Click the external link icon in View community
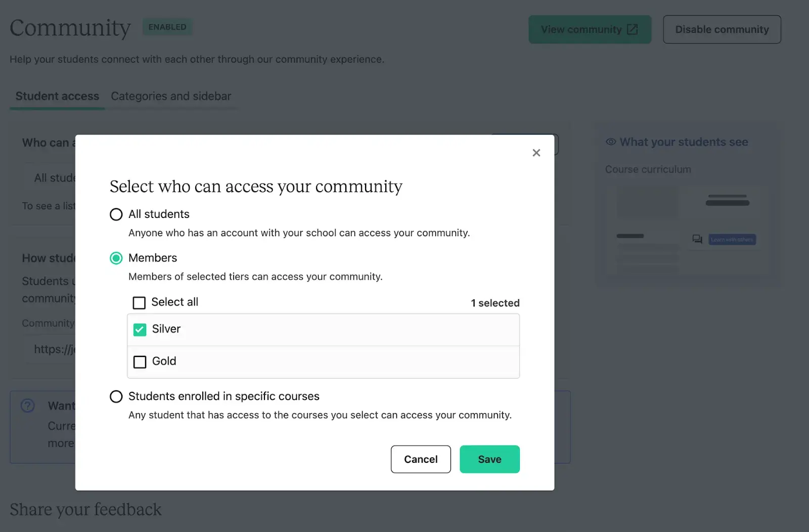Image resolution: width=809 pixels, height=532 pixels. (x=632, y=29)
